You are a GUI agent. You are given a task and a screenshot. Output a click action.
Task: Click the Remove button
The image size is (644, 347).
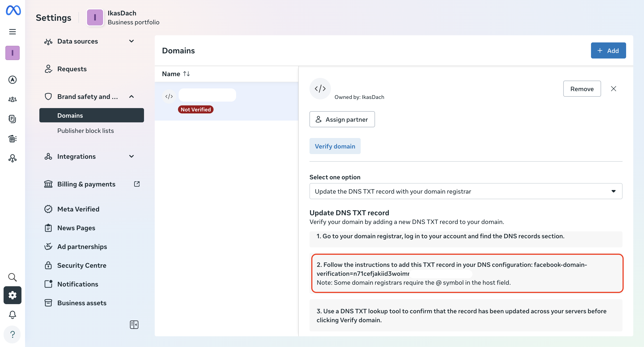[582, 89]
